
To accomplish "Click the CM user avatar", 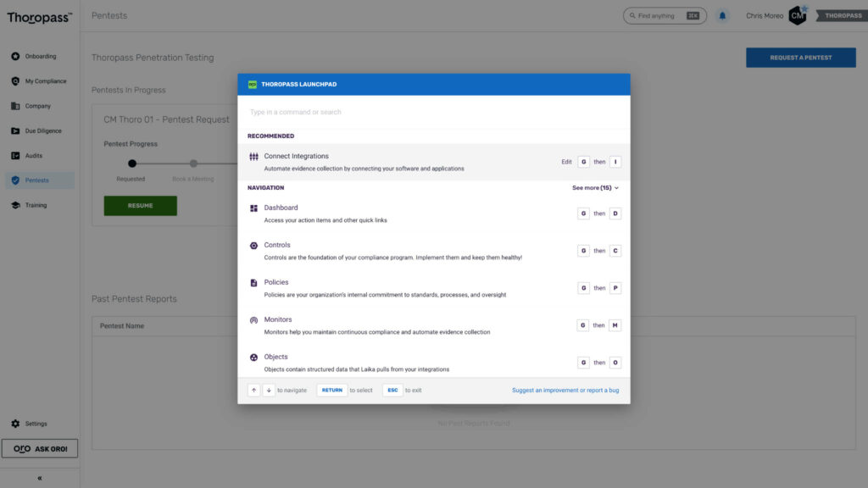I will click(797, 15).
